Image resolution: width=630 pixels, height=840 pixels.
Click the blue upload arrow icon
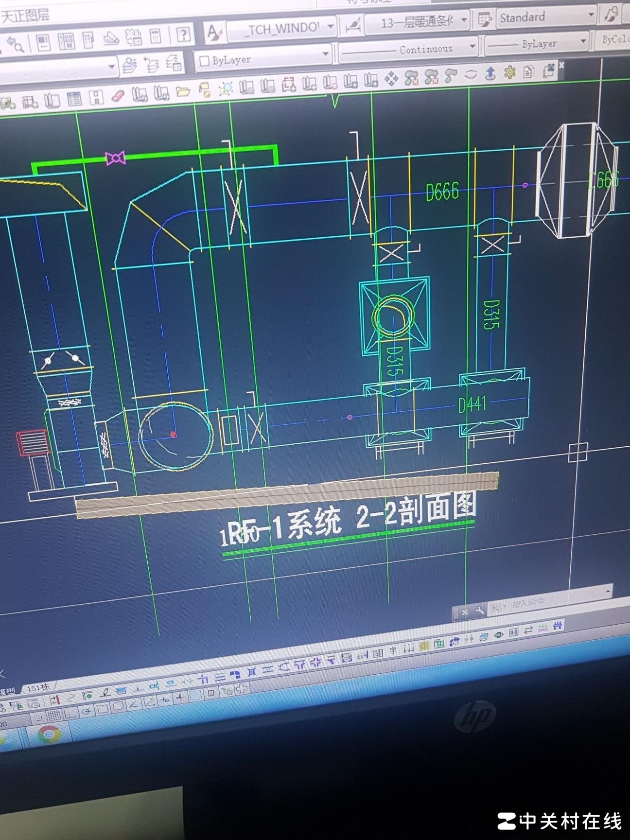tap(490, 73)
